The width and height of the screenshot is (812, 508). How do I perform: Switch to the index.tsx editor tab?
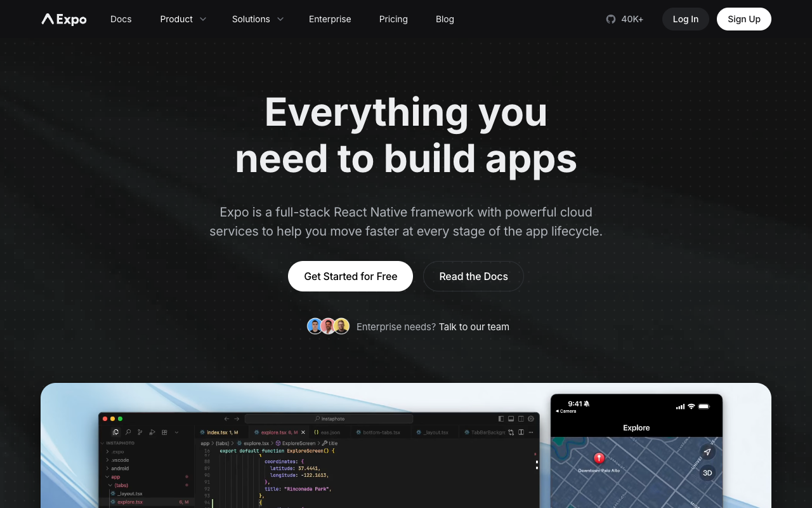click(x=219, y=432)
